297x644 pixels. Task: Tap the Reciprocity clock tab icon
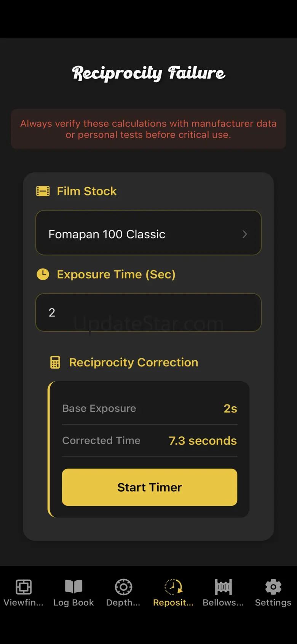173,587
